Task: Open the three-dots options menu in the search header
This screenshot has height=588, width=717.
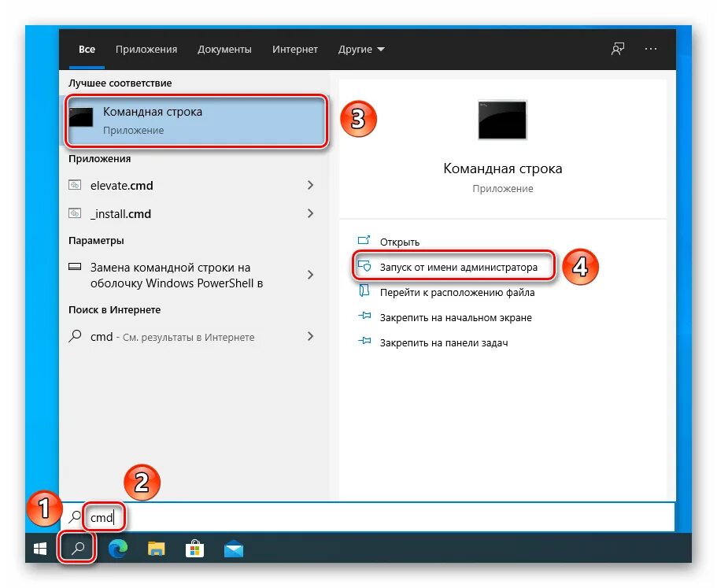Action: [x=651, y=49]
